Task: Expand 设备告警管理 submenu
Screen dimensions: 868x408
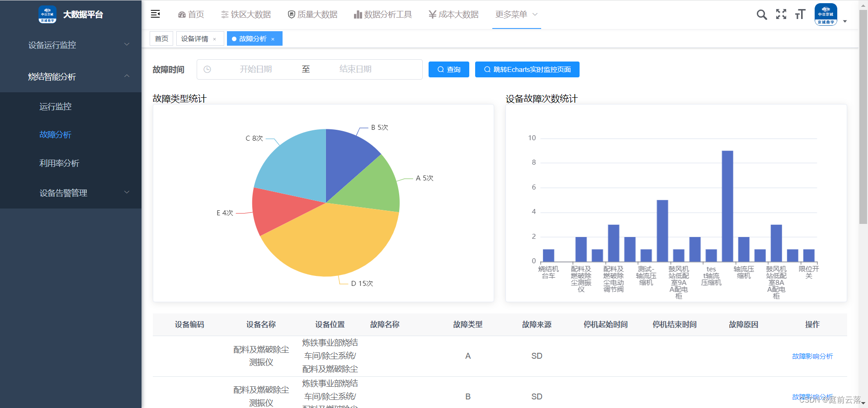Action: point(71,193)
